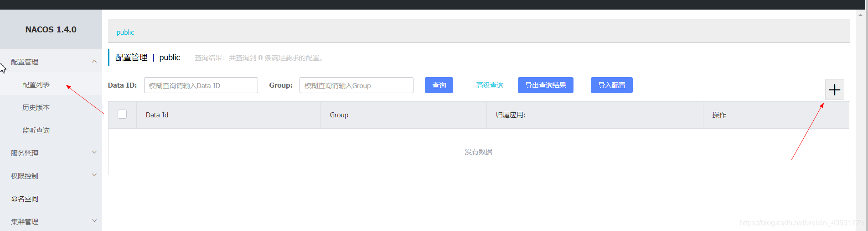Click the Data Id column header
This screenshot has width=868, height=231.
[228, 115]
